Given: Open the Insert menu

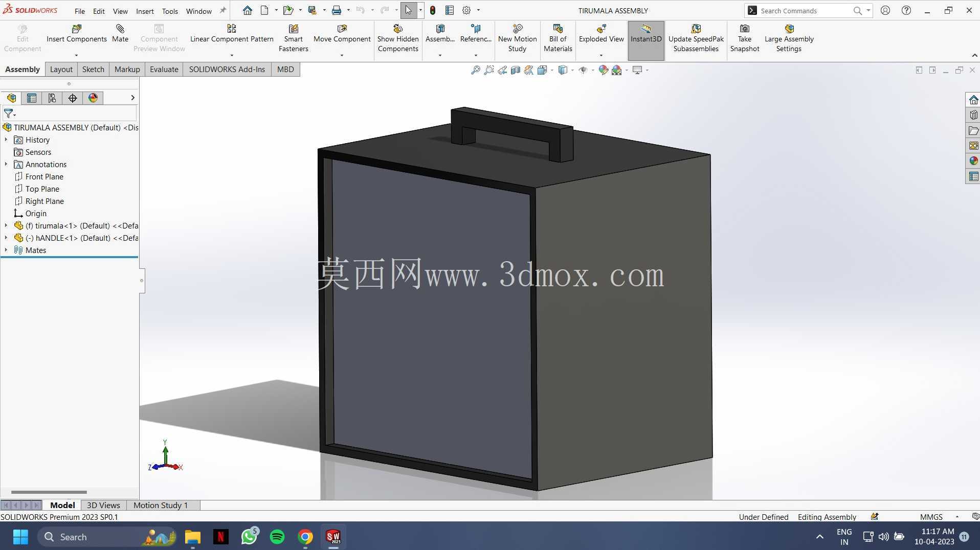Looking at the screenshot, I should click(145, 11).
